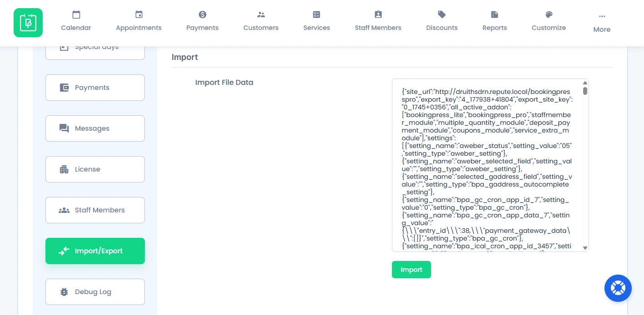This screenshot has width=644, height=315.
Task: Open the Debug Log settings tab
Action: 95,292
